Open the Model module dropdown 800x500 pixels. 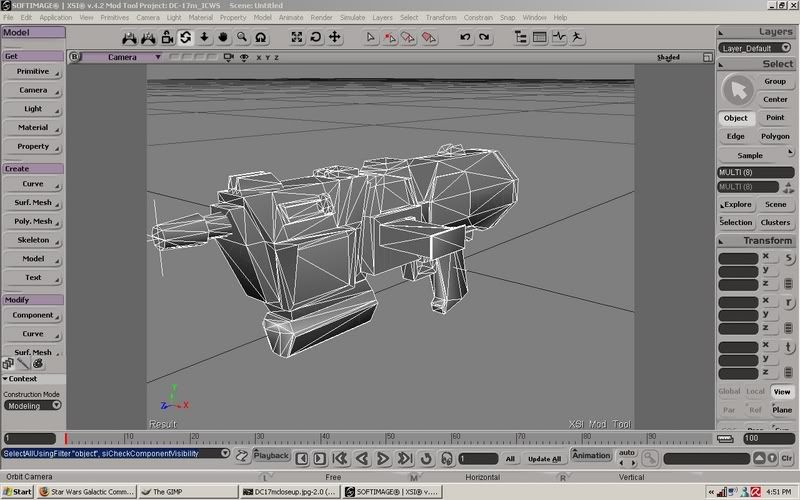pos(33,32)
